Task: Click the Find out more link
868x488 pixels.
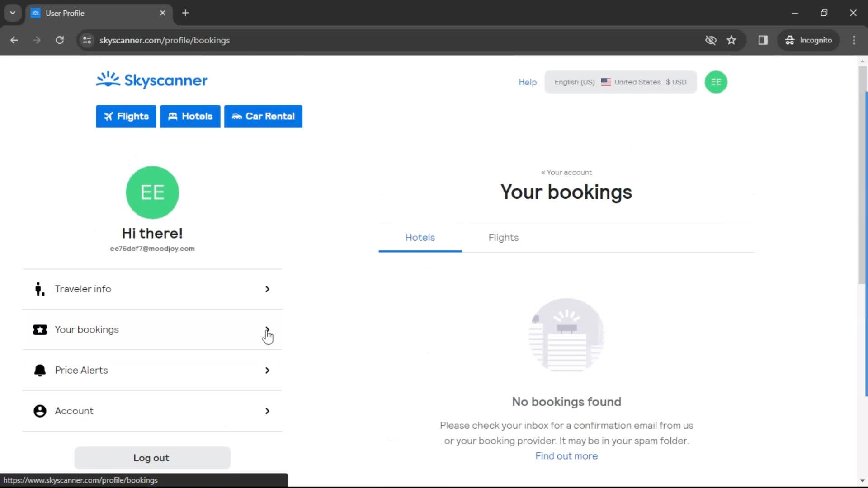Action: 566,456
